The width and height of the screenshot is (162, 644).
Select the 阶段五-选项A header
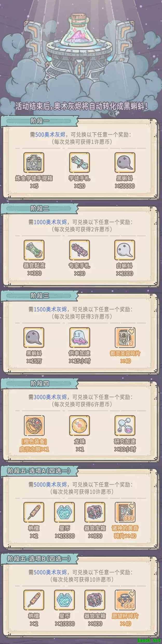coord(39,471)
